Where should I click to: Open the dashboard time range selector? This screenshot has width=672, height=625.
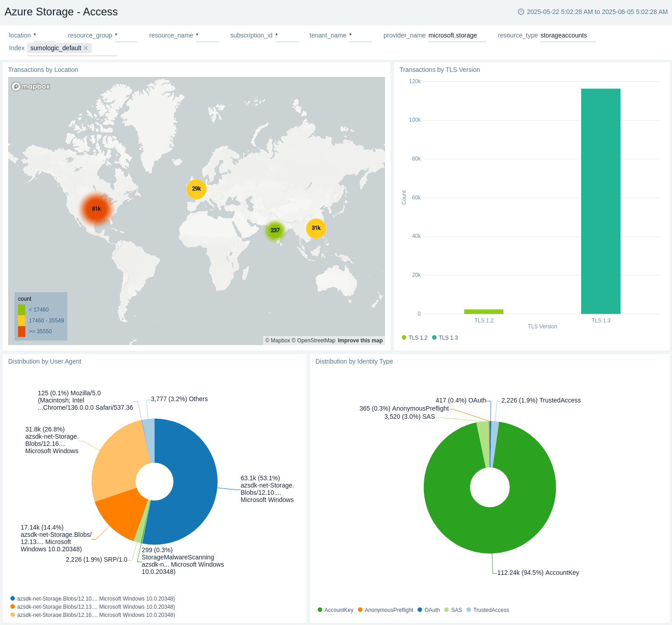[x=593, y=12]
